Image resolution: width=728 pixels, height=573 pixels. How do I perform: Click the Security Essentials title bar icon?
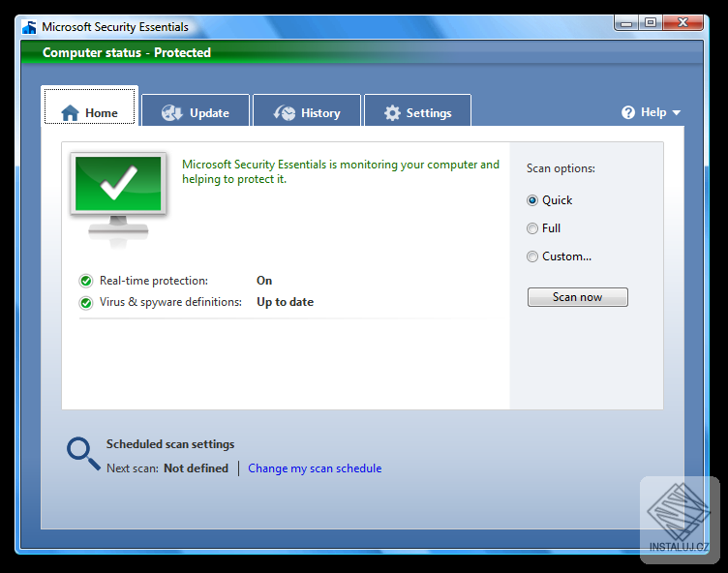pos(29,27)
